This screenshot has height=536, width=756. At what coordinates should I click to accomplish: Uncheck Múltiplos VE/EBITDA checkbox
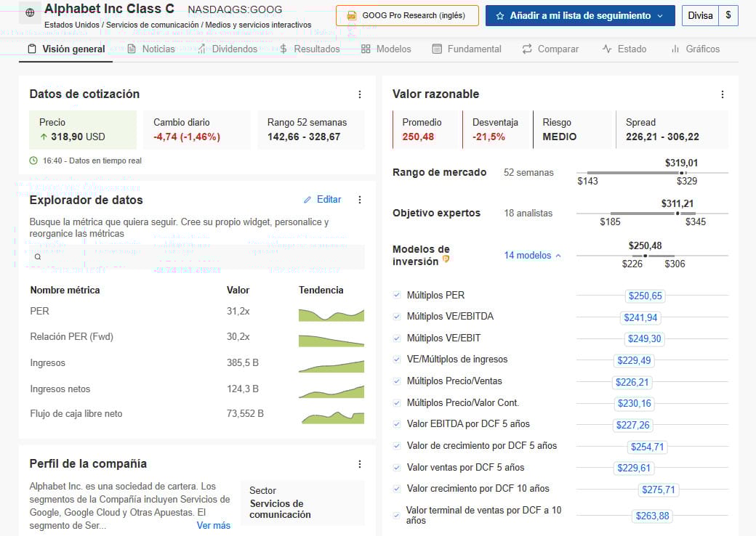coord(397,317)
